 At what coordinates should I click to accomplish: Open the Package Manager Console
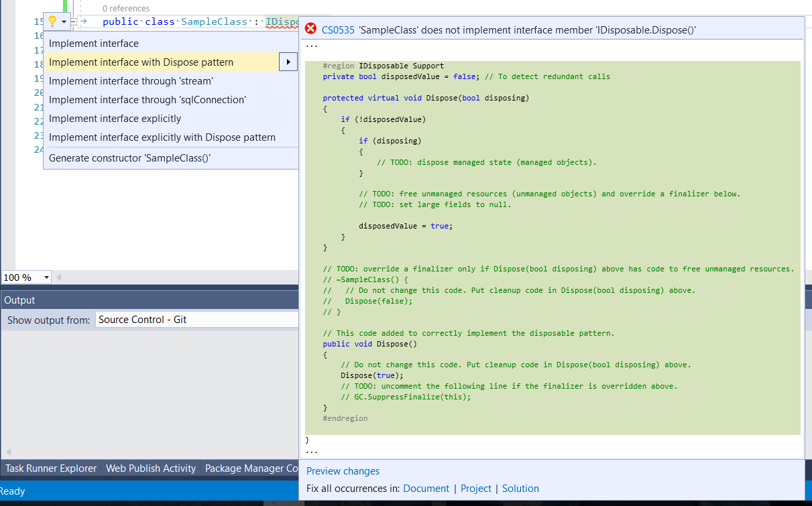pyautogui.click(x=253, y=468)
